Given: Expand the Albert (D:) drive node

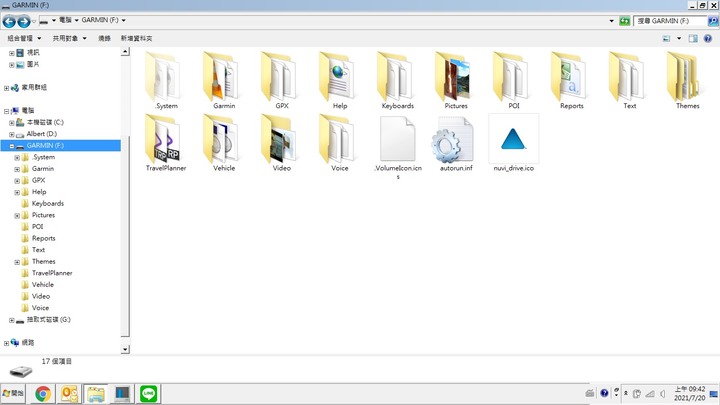Looking at the screenshot, I should pyautogui.click(x=12, y=135).
